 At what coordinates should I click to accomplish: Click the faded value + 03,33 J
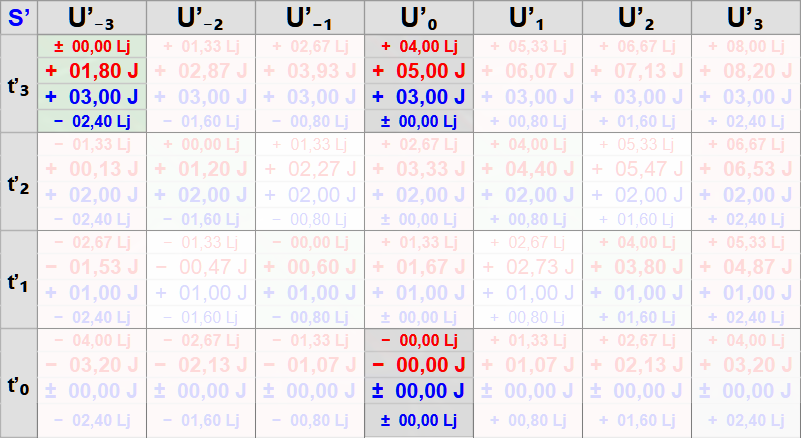[x=419, y=169]
